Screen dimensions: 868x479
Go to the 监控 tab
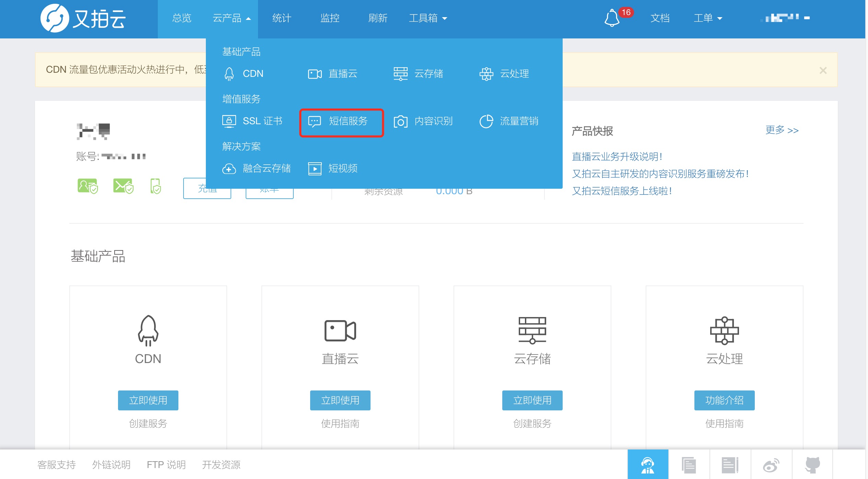pos(330,18)
